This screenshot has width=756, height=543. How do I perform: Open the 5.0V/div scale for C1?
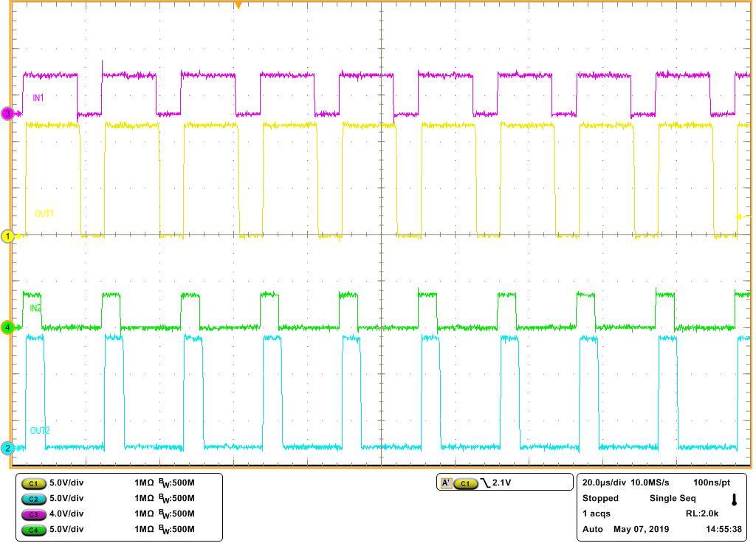point(68,483)
